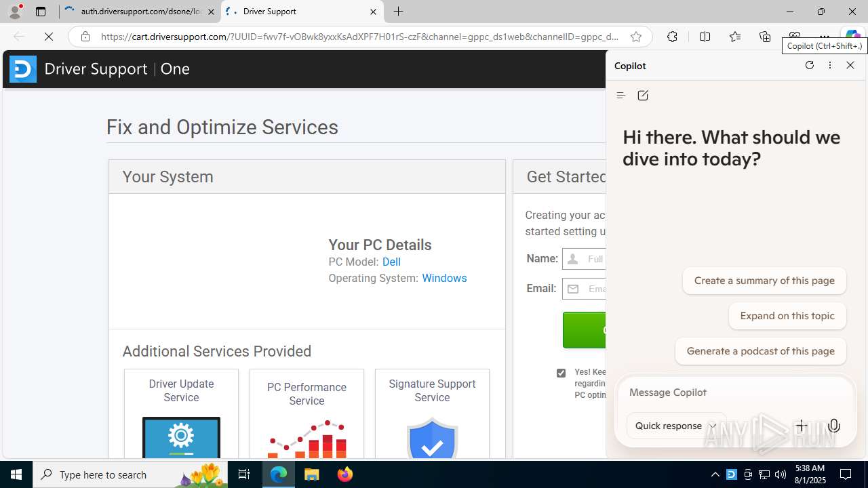Start a new Copilot chat
868x488 pixels.
643,96
